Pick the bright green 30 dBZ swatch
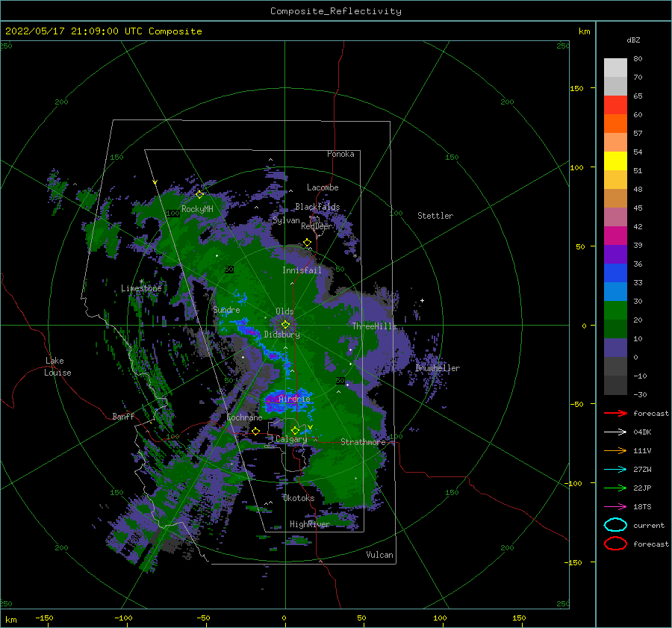Screen dimensions: 672x628 615,311
